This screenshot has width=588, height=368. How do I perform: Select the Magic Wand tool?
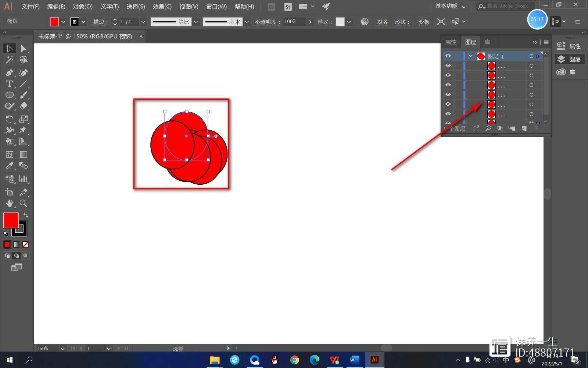pos(10,60)
